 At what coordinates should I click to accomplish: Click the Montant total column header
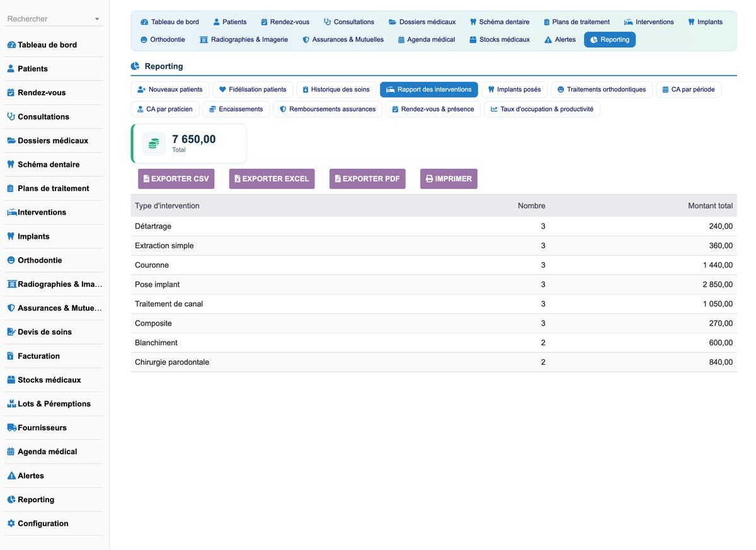coord(711,206)
